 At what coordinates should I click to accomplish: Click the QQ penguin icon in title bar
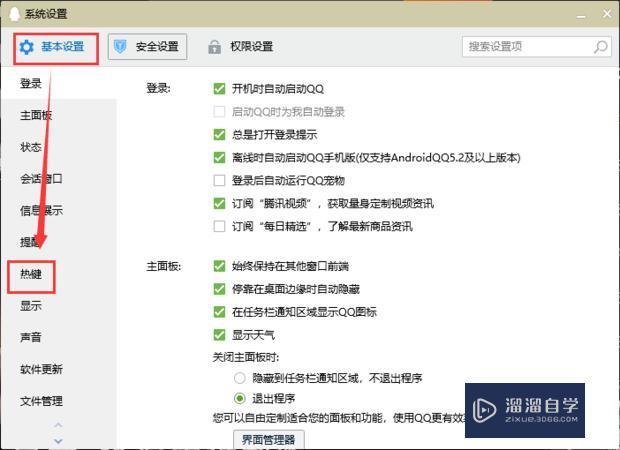point(14,14)
